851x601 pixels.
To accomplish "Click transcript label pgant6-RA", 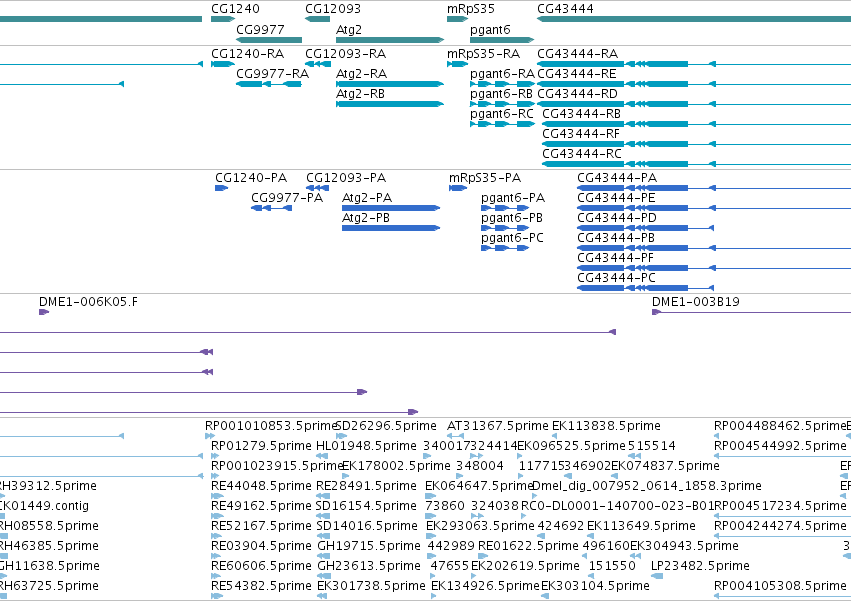I will (502, 74).
